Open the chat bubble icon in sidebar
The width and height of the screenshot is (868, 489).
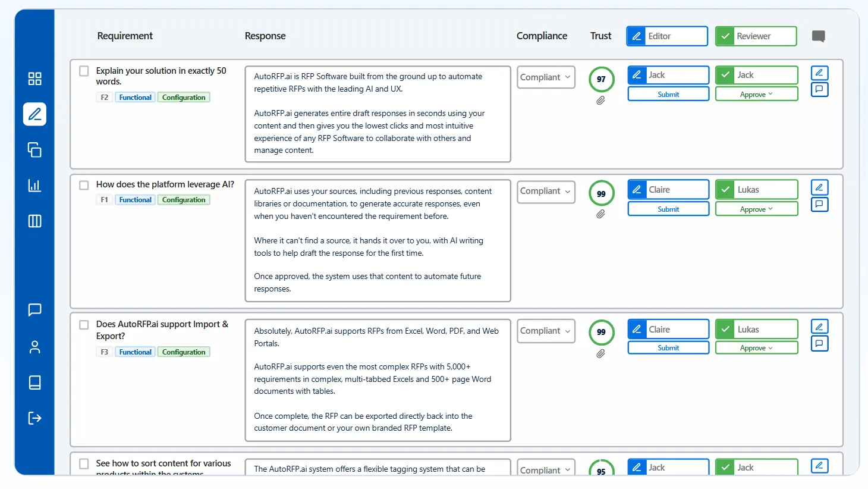coord(34,310)
